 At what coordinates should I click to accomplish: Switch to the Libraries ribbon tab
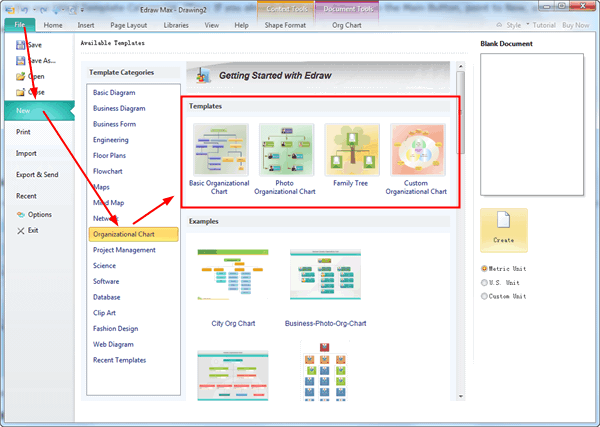[176, 25]
